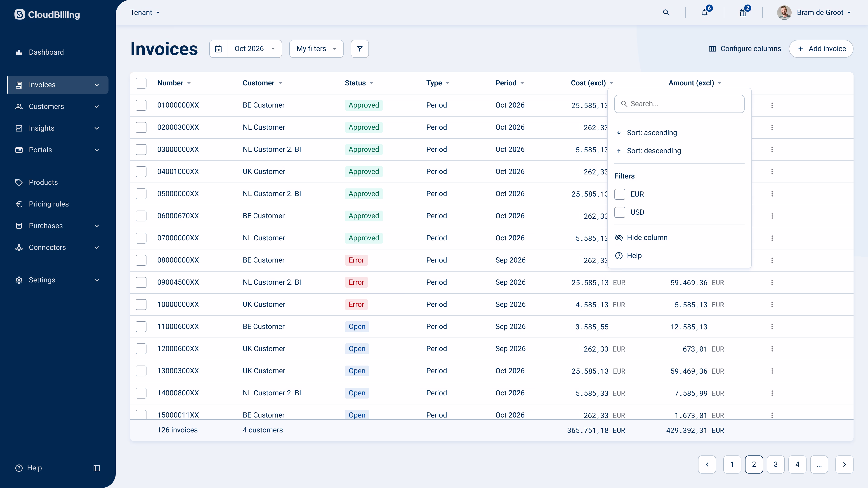Click the gift box icon with badge
Viewport: 868px width, 488px height.
pyautogui.click(x=743, y=13)
